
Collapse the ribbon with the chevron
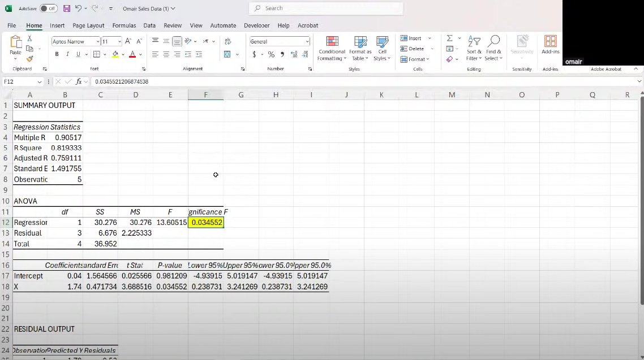pos(636,69)
